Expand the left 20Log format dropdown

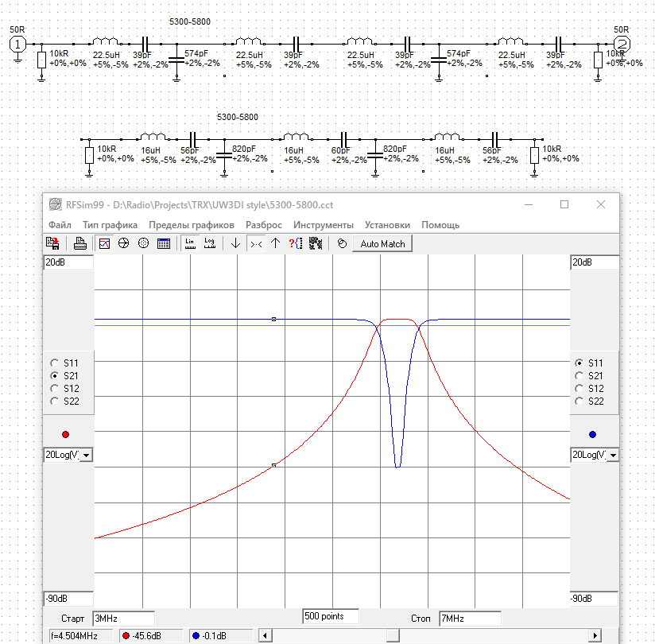click(x=86, y=456)
